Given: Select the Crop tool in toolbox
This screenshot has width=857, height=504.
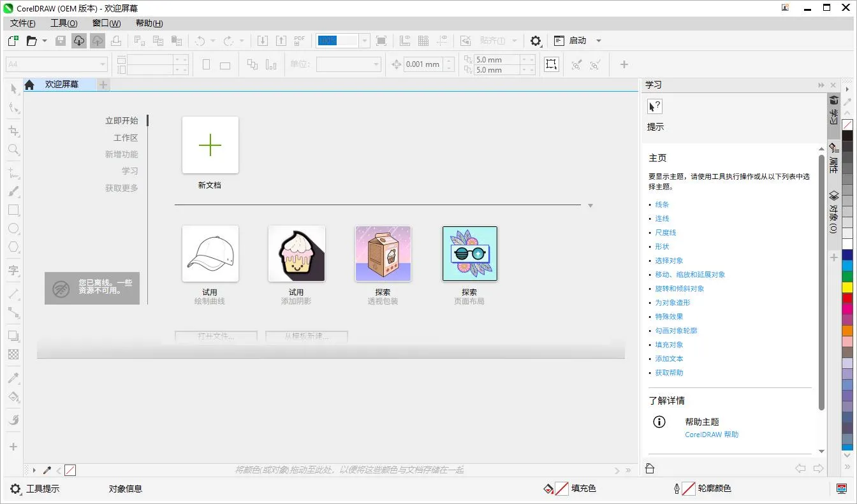Looking at the screenshot, I should [13, 131].
